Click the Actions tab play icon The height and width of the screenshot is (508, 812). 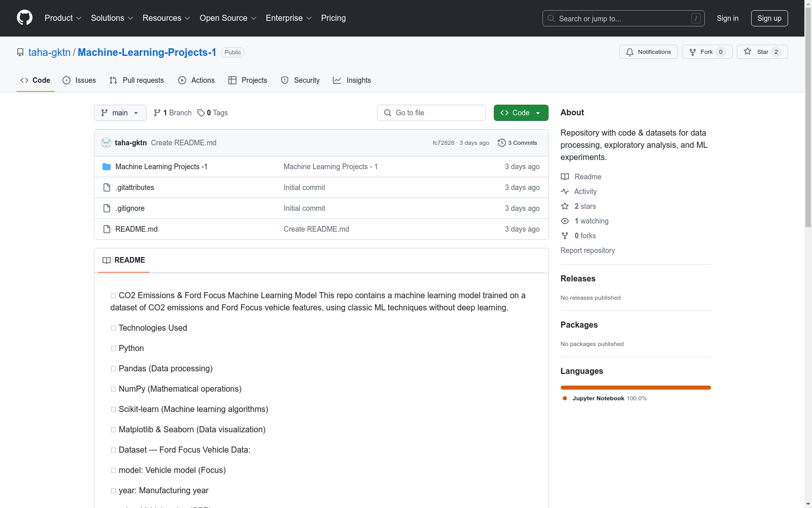[x=182, y=80]
